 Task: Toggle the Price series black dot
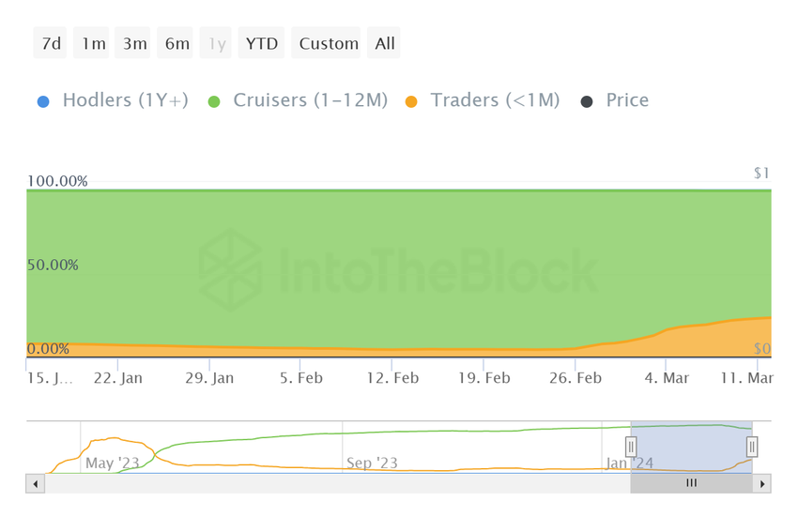coord(586,100)
